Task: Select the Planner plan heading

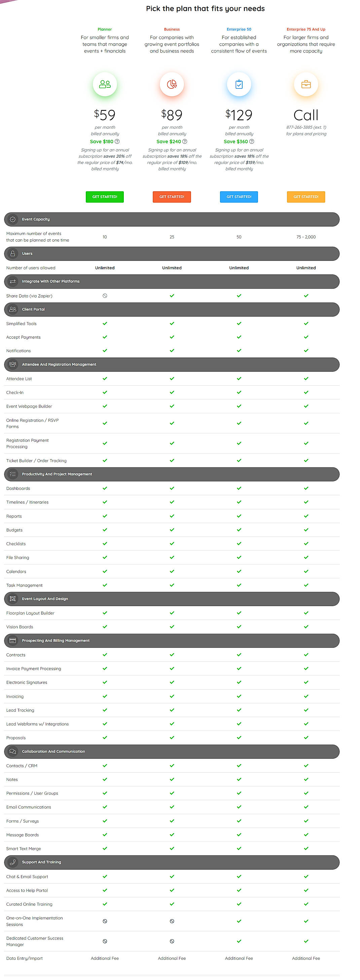Action: tap(105, 29)
